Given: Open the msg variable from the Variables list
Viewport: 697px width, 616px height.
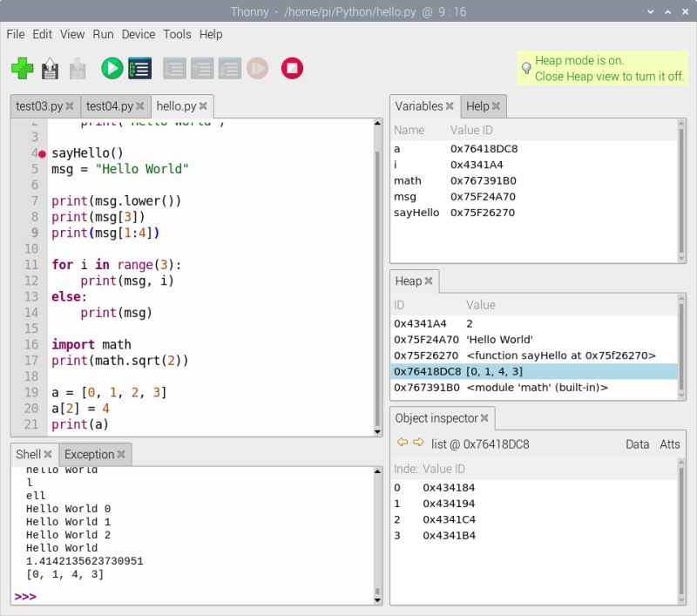Looking at the screenshot, I should tap(406, 196).
